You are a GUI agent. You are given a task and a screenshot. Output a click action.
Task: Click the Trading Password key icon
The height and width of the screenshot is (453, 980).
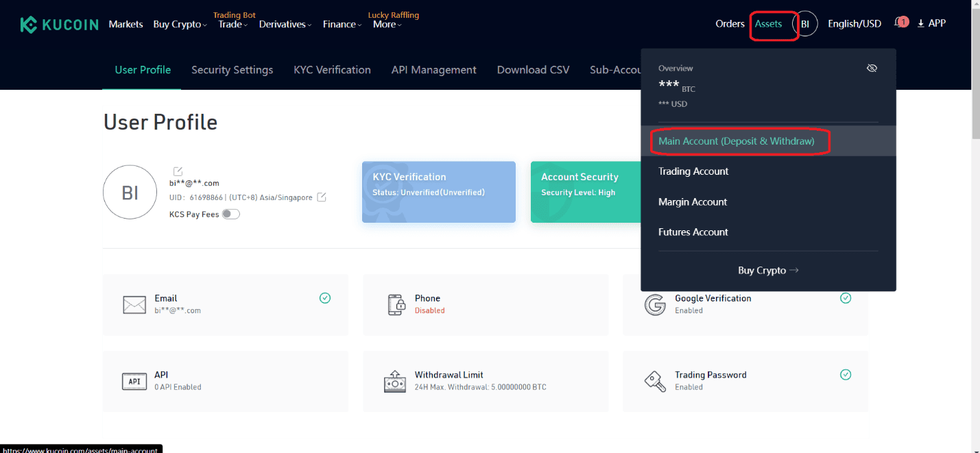pos(655,382)
